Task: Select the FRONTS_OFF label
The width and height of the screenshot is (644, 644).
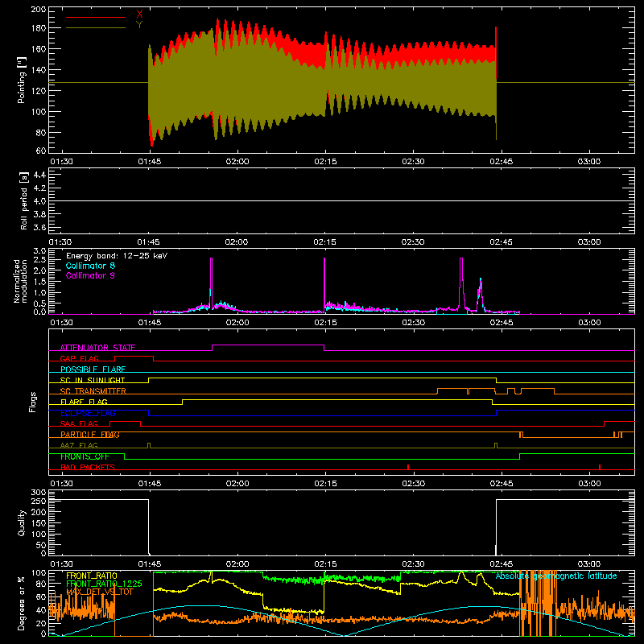Action: coord(85,456)
